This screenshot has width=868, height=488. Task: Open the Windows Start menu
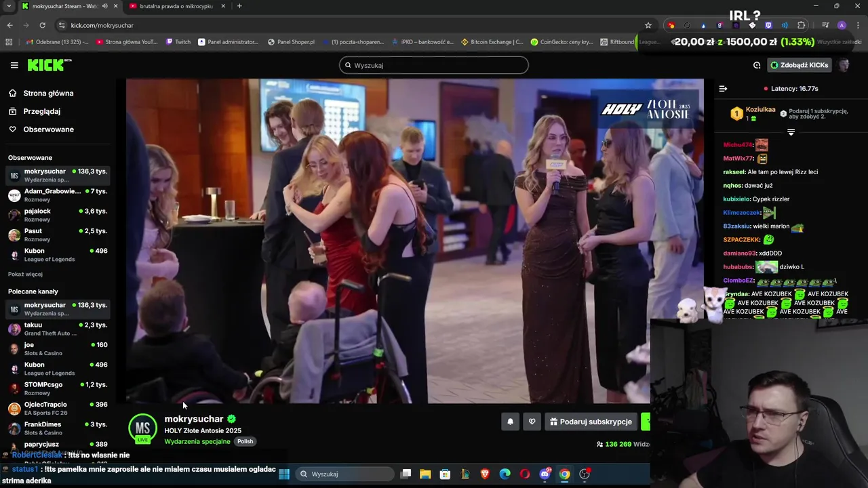pos(284,474)
